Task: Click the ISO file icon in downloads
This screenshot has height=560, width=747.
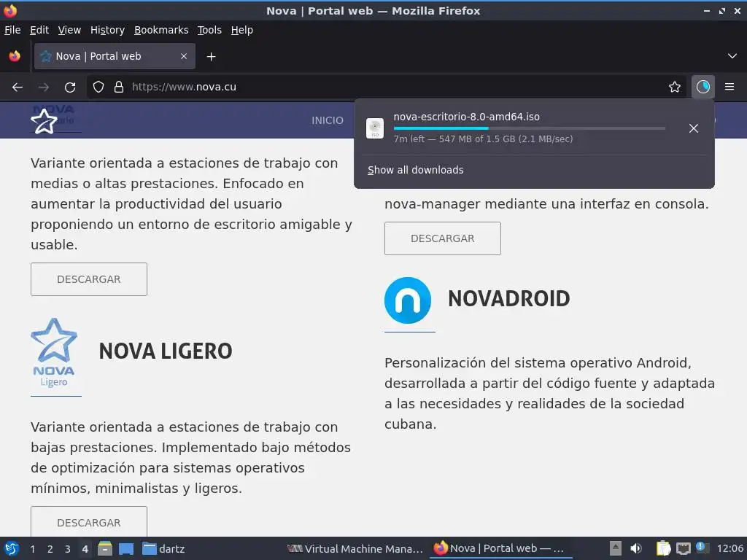Action: (x=375, y=128)
